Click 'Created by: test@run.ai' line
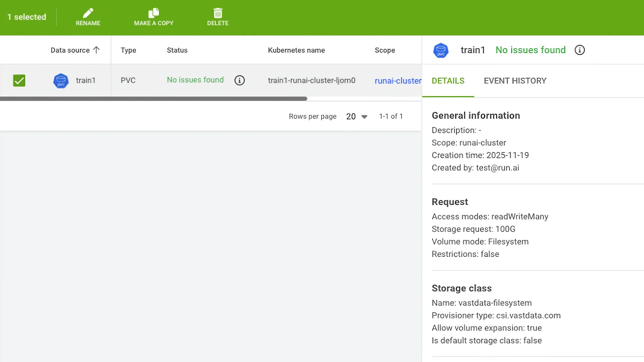This screenshot has width=644, height=362. tap(475, 168)
